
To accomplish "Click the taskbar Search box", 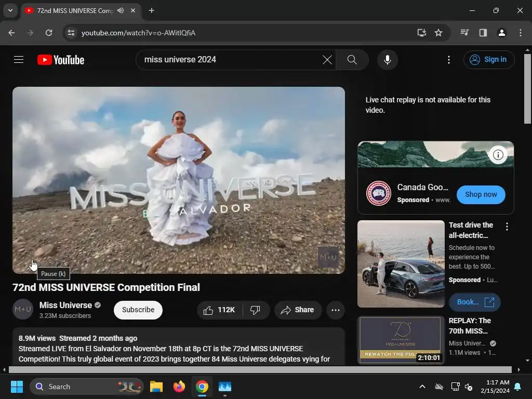I will pyautogui.click(x=87, y=387).
